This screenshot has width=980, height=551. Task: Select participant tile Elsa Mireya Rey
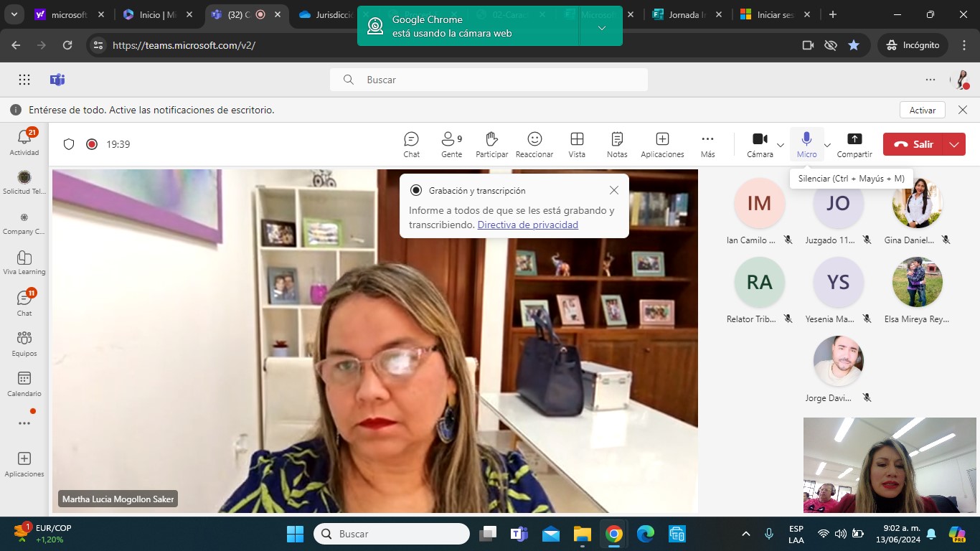(918, 291)
